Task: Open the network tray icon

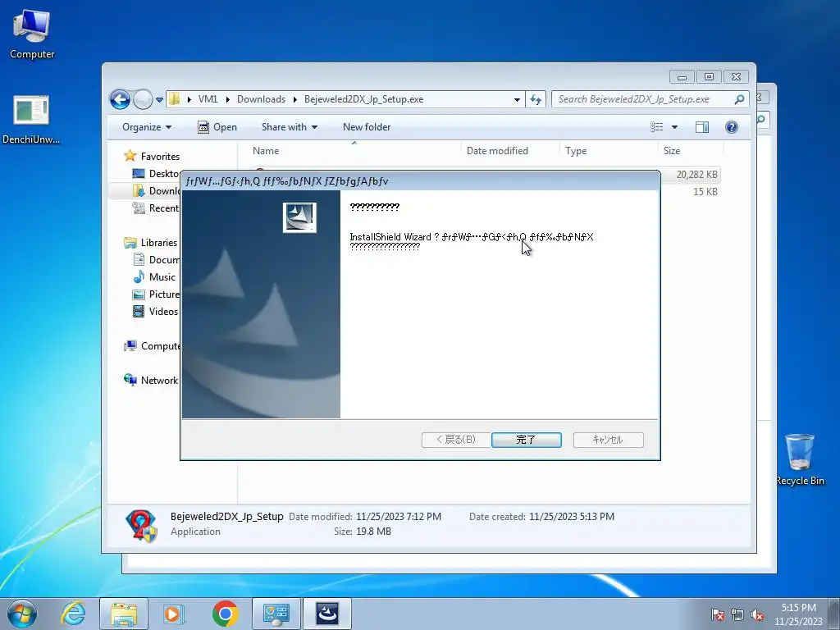Action: tap(737, 614)
